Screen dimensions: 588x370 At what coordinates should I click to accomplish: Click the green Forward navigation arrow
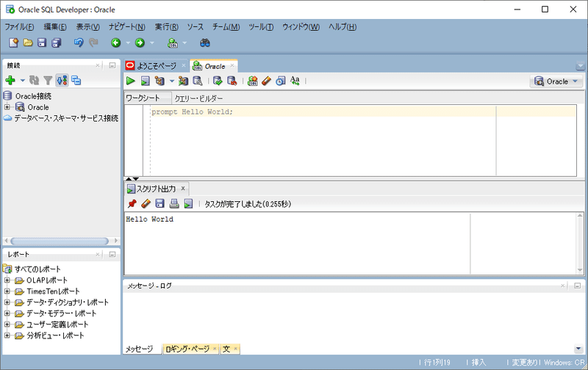[140, 43]
